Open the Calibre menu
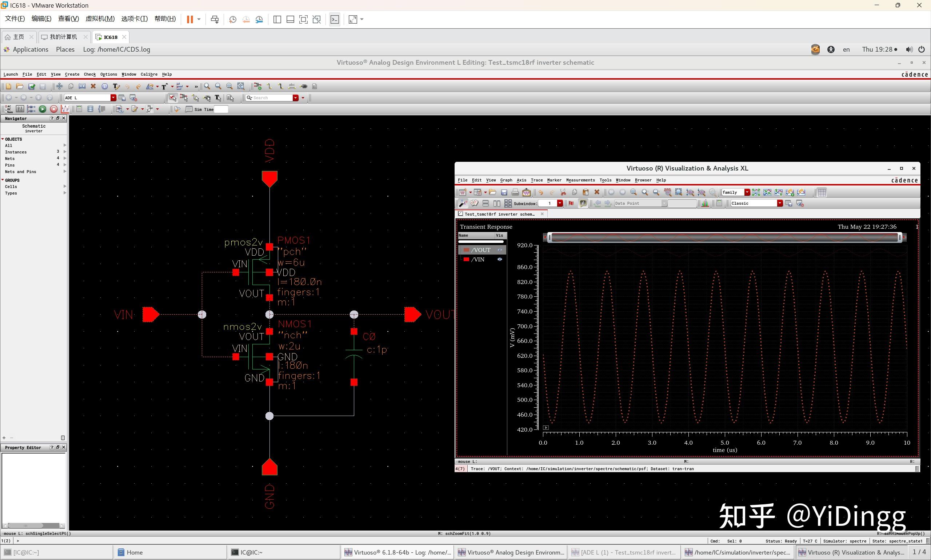 [x=149, y=74]
